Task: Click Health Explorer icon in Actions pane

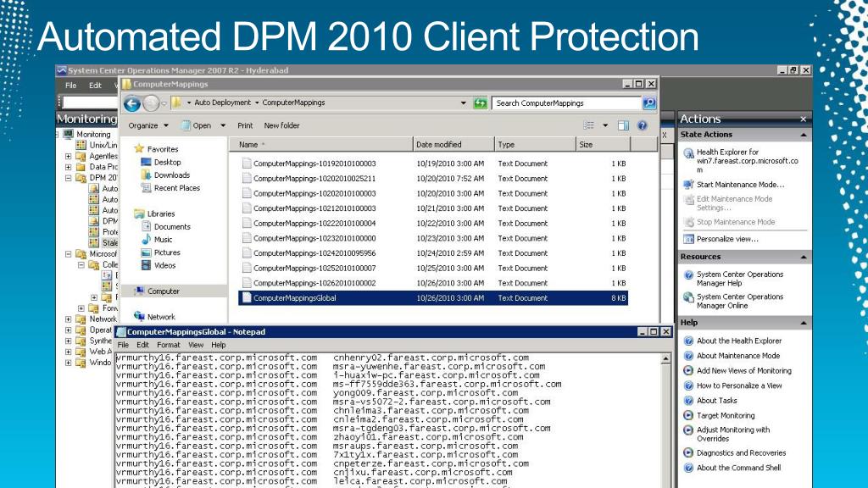Action: [x=688, y=153]
